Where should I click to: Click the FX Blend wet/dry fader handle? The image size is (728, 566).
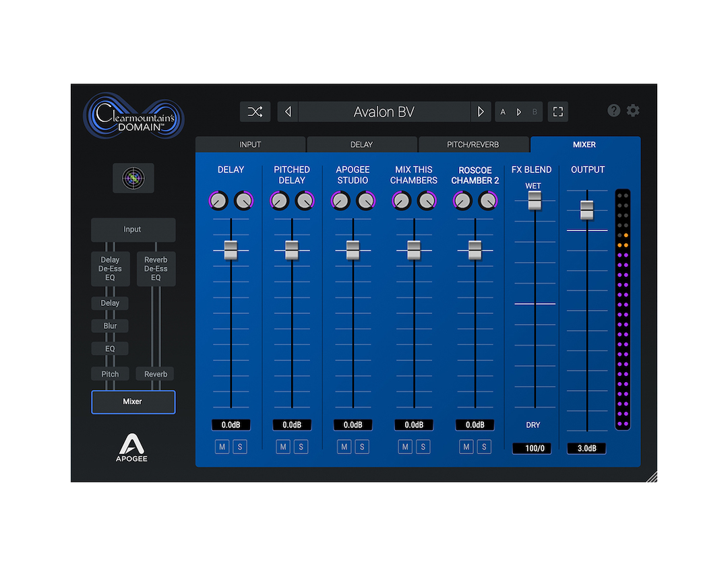(x=535, y=200)
